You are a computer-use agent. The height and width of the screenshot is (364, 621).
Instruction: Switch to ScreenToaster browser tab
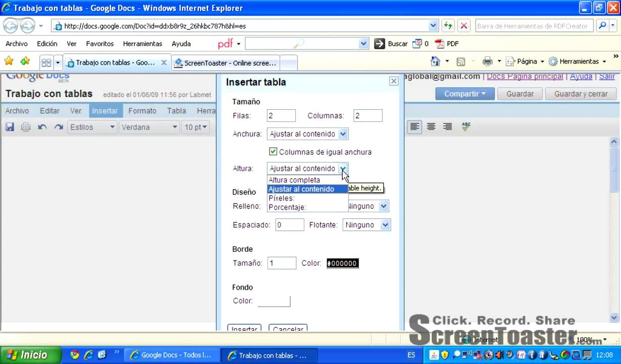tap(226, 63)
